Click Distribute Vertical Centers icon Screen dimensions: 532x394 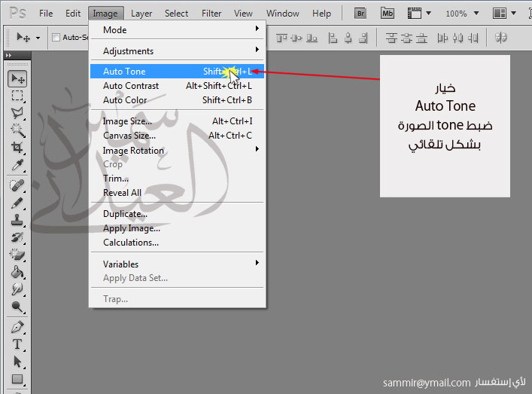[406, 38]
